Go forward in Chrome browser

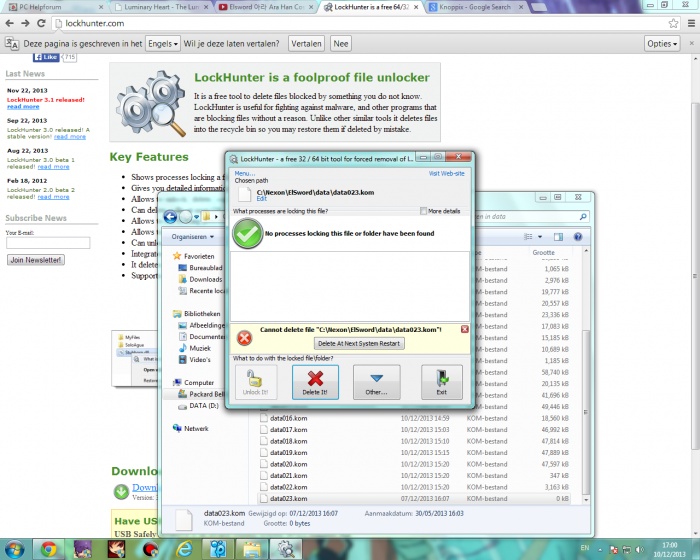point(25,23)
